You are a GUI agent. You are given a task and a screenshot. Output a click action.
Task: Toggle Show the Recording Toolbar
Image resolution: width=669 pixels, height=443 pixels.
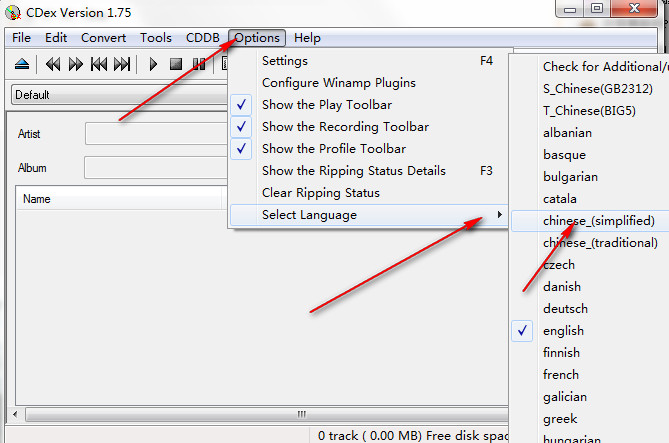(369, 127)
